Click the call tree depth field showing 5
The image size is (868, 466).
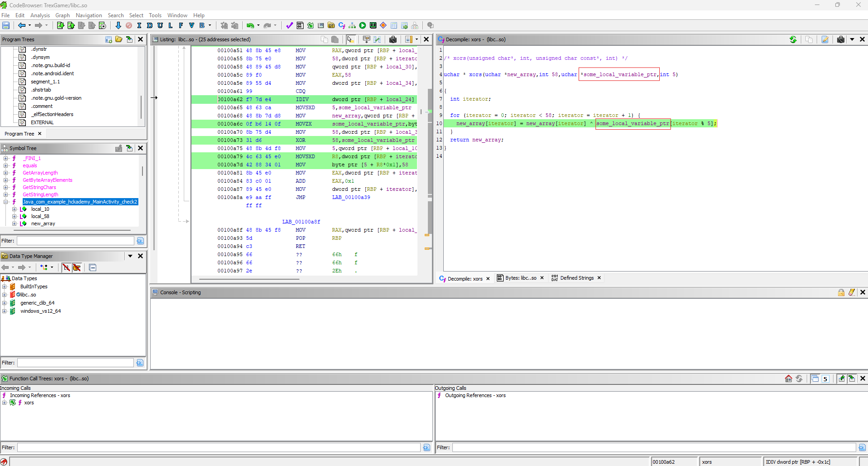click(x=825, y=379)
